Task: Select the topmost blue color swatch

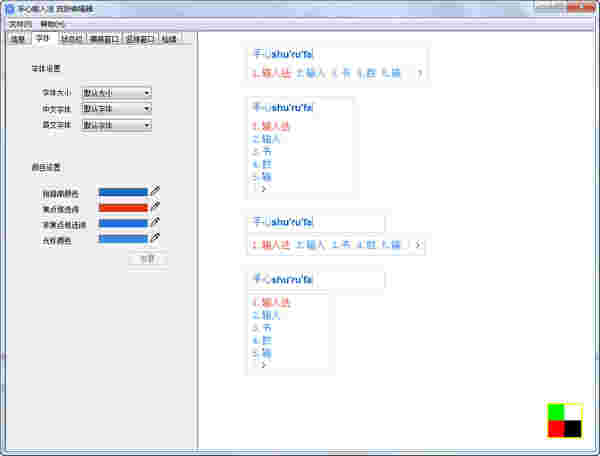Action: point(123,191)
